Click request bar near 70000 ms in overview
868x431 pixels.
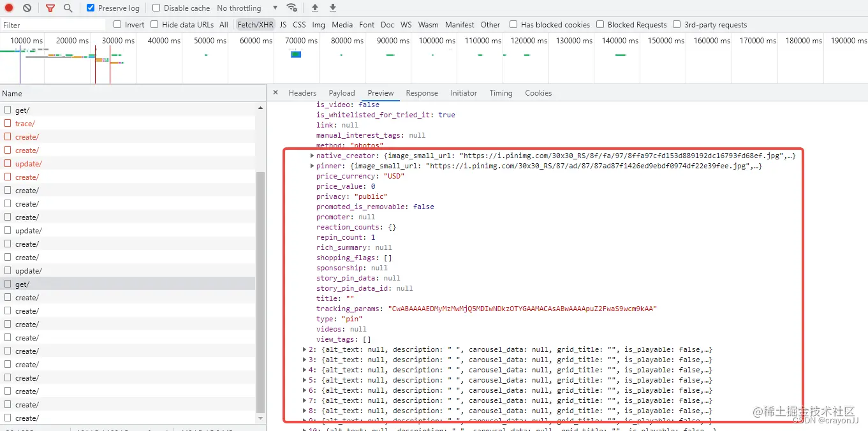[x=296, y=54]
